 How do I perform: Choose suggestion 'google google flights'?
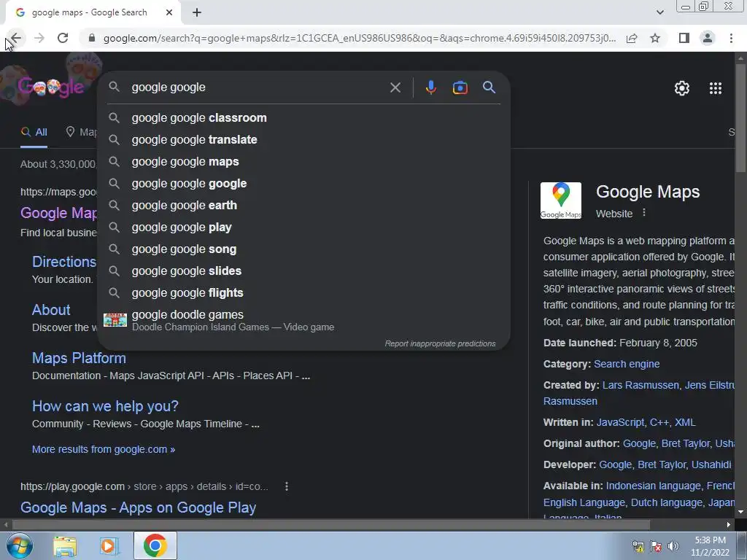pyautogui.click(x=304, y=293)
